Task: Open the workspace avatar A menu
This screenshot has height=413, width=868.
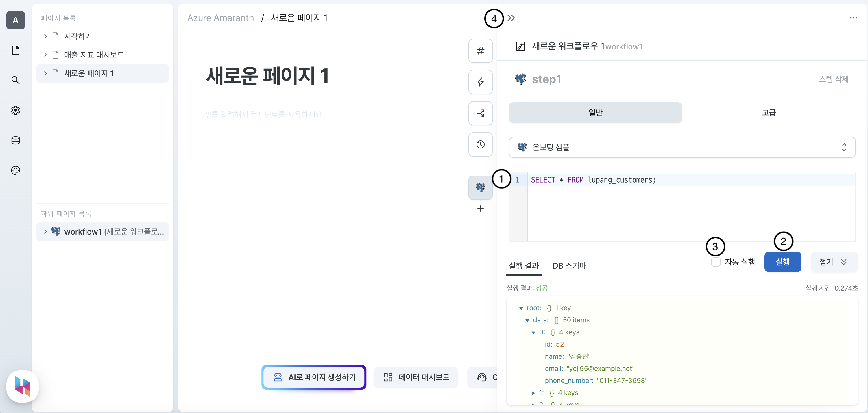Action: coord(16,20)
